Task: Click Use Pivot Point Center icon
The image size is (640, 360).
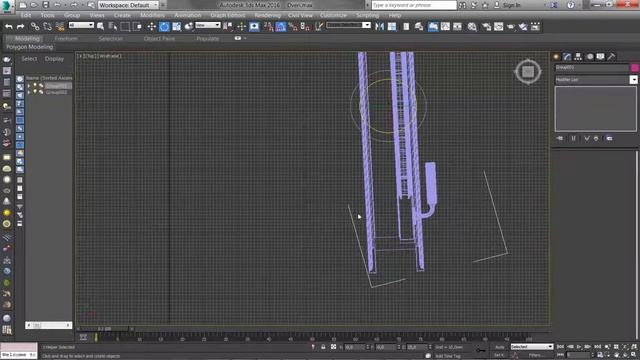Action: pyautogui.click(x=227, y=27)
